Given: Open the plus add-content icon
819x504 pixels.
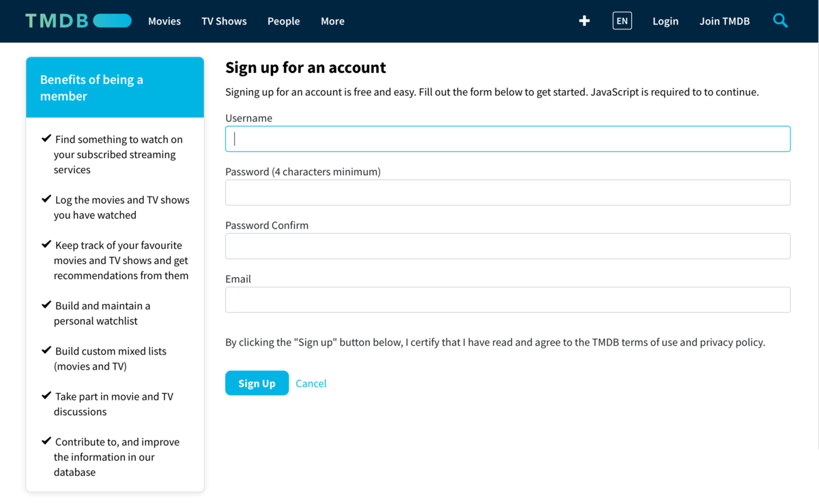Looking at the screenshot, I should (x=584, y=21).
